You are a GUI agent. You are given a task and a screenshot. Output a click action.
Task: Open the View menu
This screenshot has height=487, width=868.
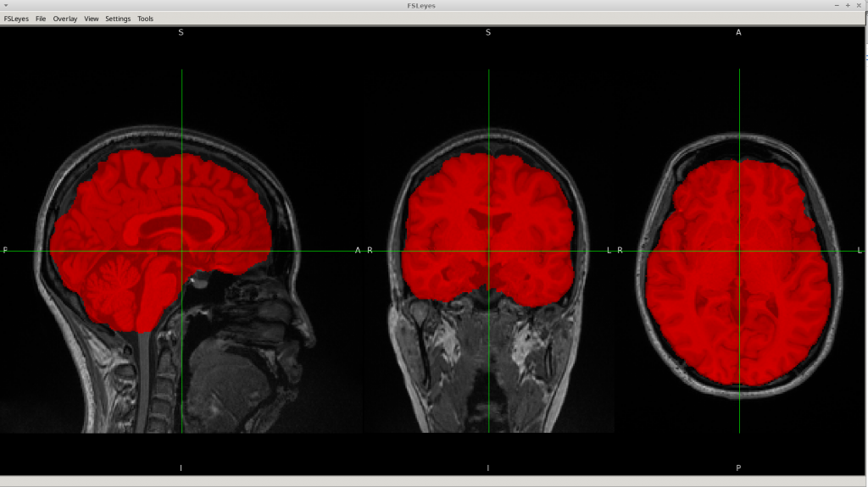[x=92, y=19]
